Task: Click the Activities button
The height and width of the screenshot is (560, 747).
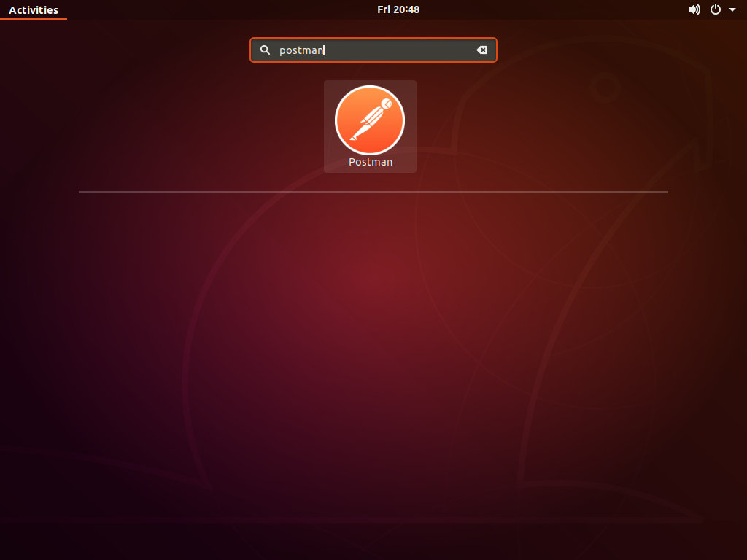Action: point(34,10)
